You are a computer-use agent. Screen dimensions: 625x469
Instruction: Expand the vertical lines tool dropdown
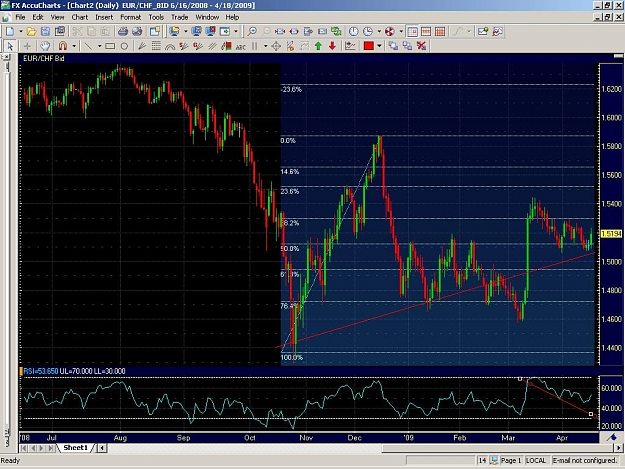point(265,46)
